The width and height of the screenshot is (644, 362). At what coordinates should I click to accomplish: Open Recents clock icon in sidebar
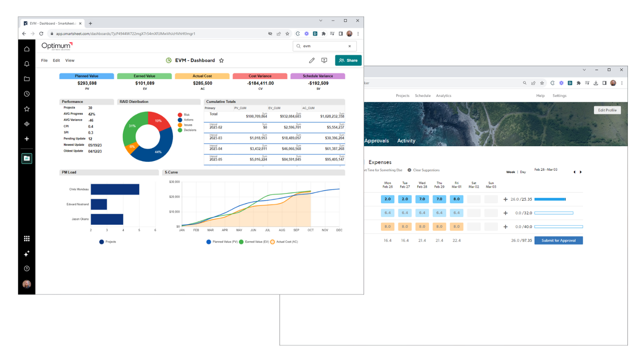point(27,94)
